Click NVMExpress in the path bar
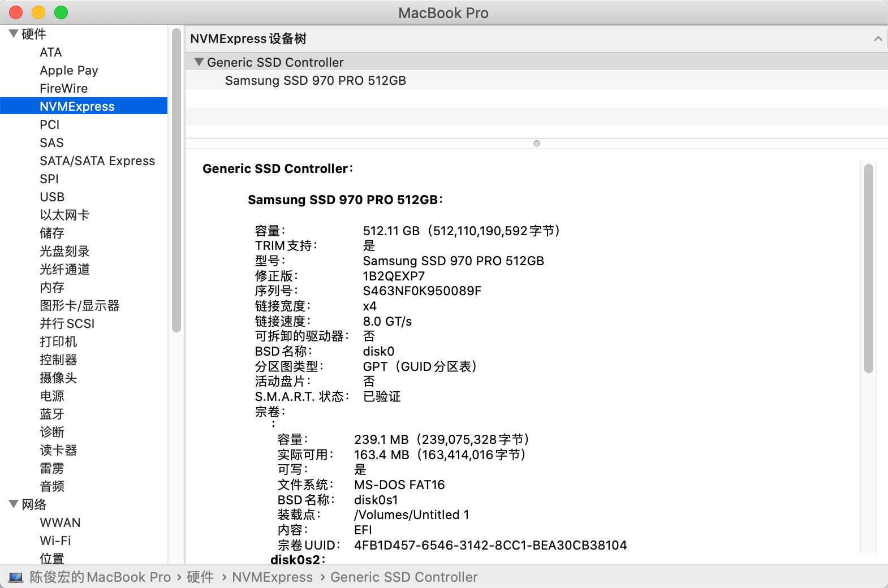Screen dimensions: 888x588 [272, 577]
